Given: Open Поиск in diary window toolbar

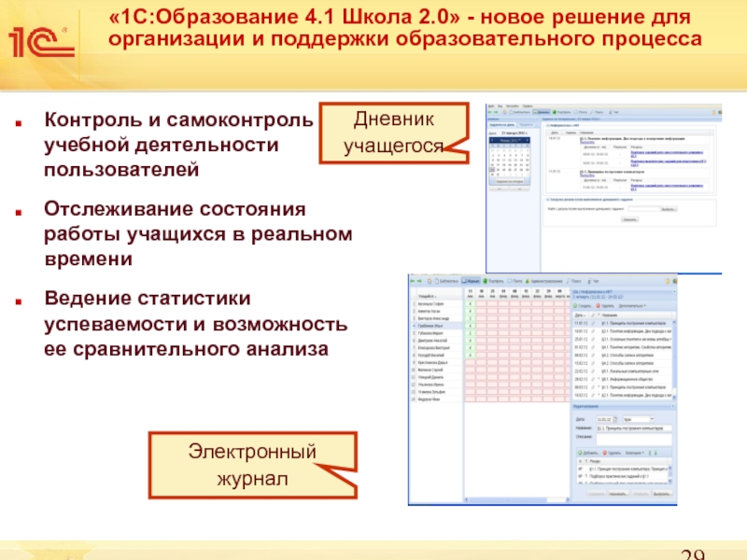Looking at the screenshot, I should click(x=598, y=112).
